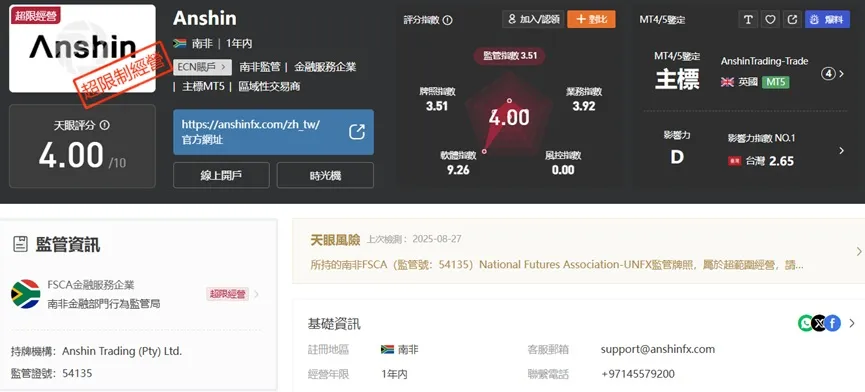Click the heart favorite icon
The width and height of the screenshot is (865, 392).
click(x=770, y=19)
